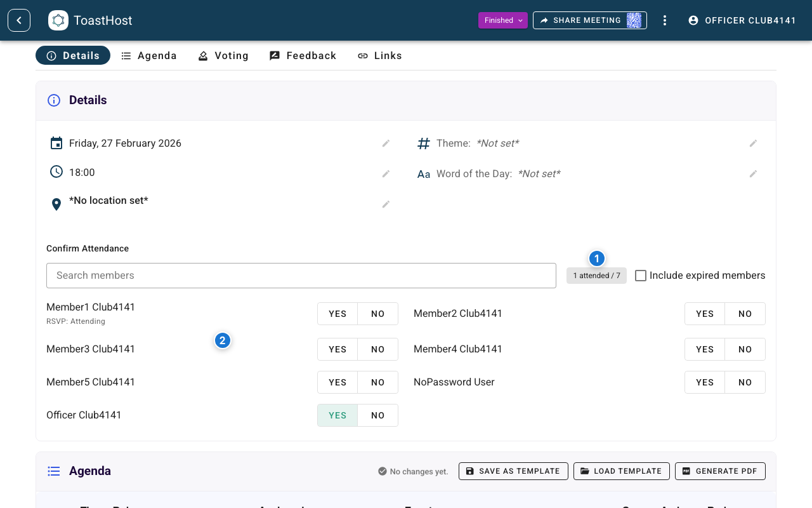Click the edit pencil next to the date
The image size is (812, 508).
(x=386, y=144)
